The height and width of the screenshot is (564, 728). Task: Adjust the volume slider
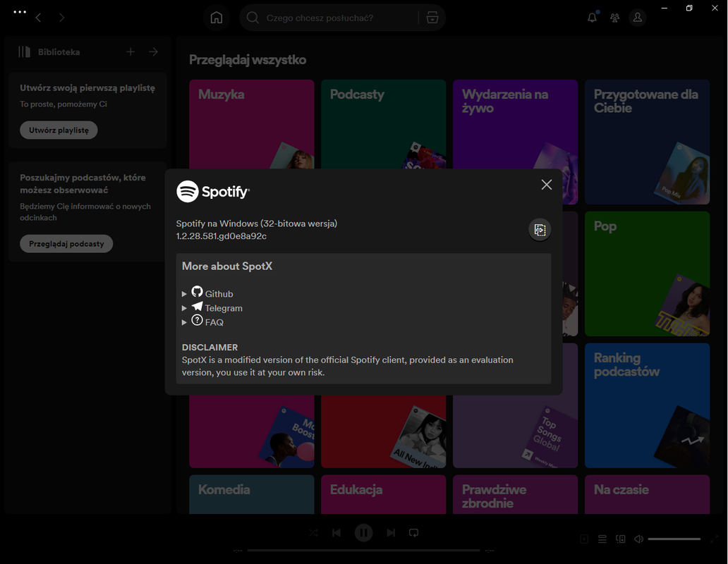(674, 539)
